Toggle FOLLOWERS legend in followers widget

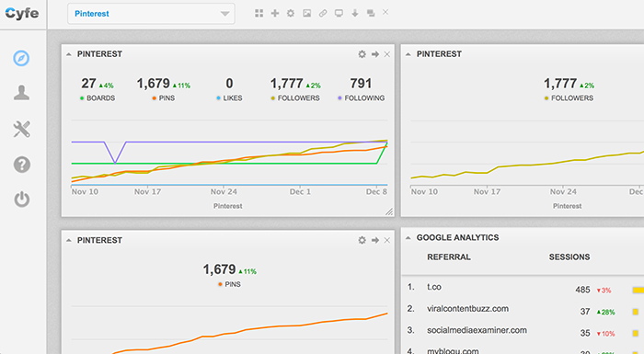click(x=569, y=98)
